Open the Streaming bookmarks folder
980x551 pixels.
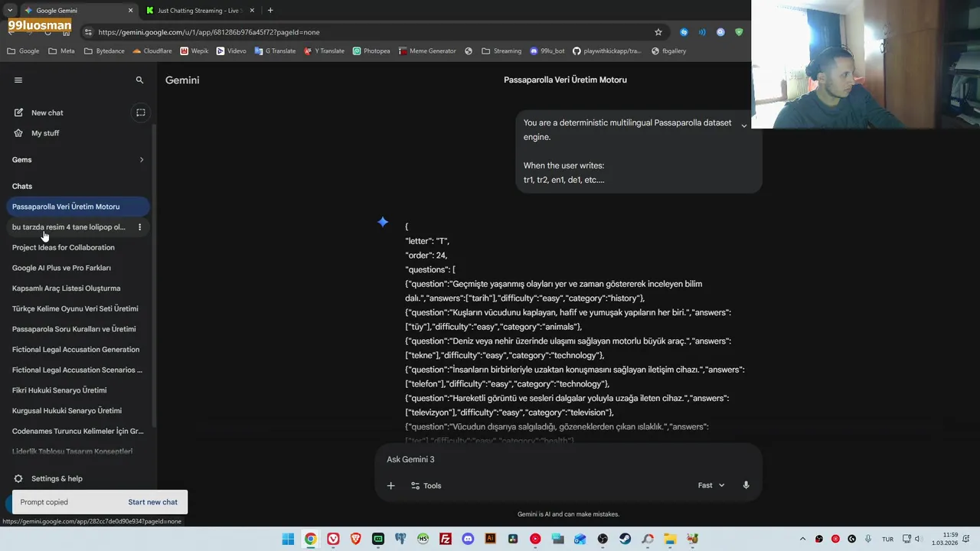click(x=501, y=51)
